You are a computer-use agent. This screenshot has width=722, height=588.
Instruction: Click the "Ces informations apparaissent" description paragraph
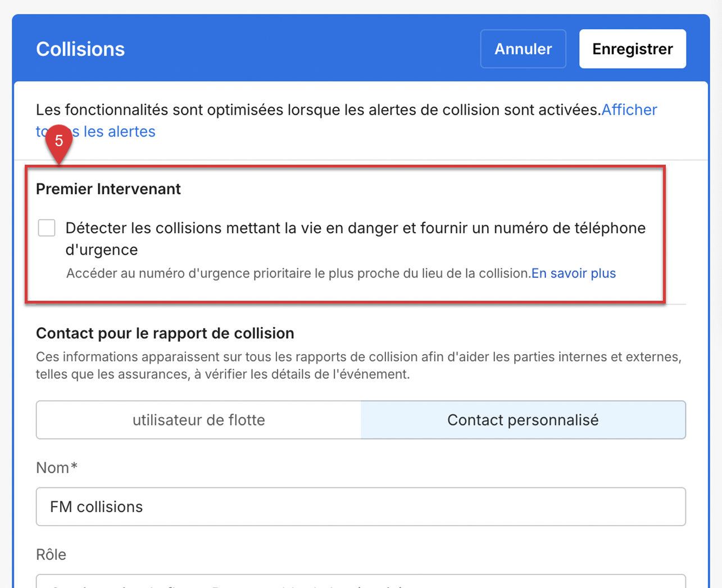pos(358,365)
